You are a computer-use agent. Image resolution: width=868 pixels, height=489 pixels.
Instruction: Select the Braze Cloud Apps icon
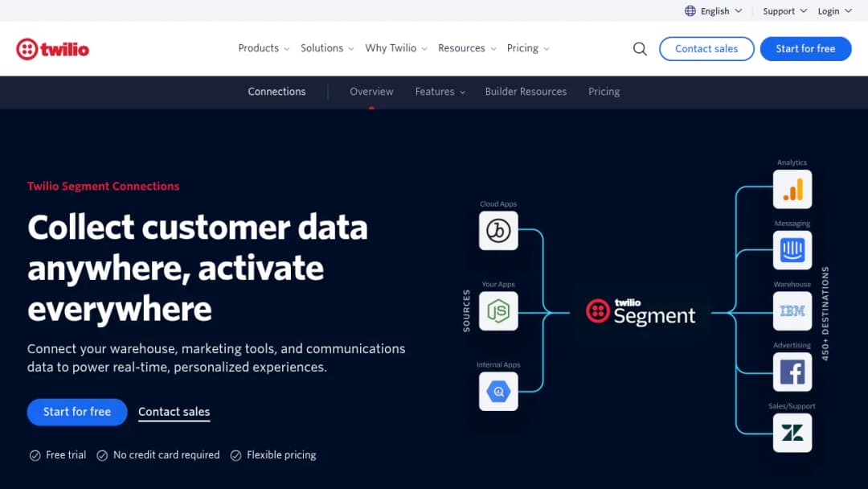[x=498, y=230]
